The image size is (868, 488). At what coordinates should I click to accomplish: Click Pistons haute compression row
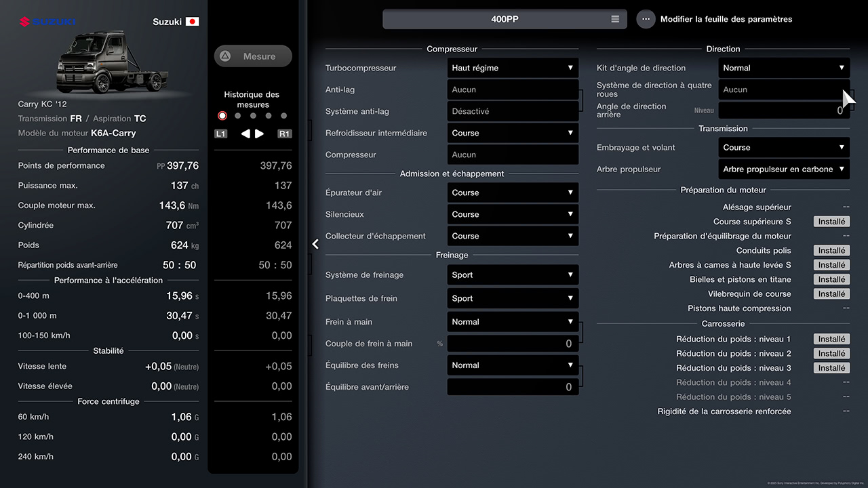point(723,308)
